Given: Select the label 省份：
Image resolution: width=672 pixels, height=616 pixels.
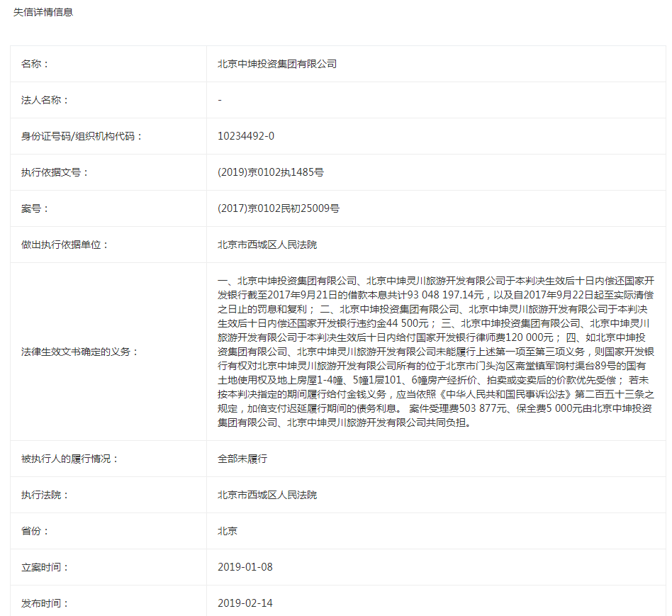Looking at the screenshot, I should (x=35, y=531).
